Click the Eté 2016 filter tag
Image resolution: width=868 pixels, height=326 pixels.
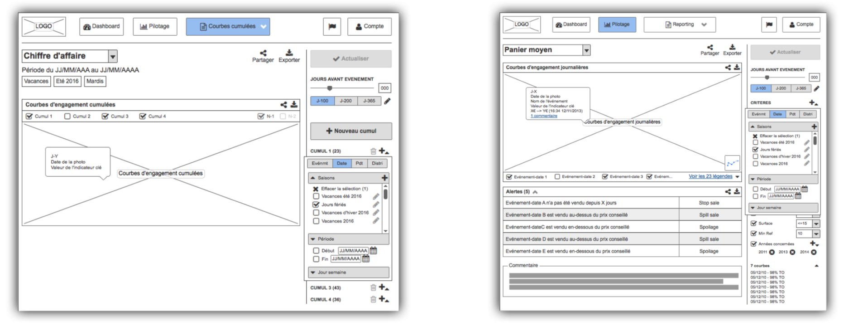(x=67, y=82)
